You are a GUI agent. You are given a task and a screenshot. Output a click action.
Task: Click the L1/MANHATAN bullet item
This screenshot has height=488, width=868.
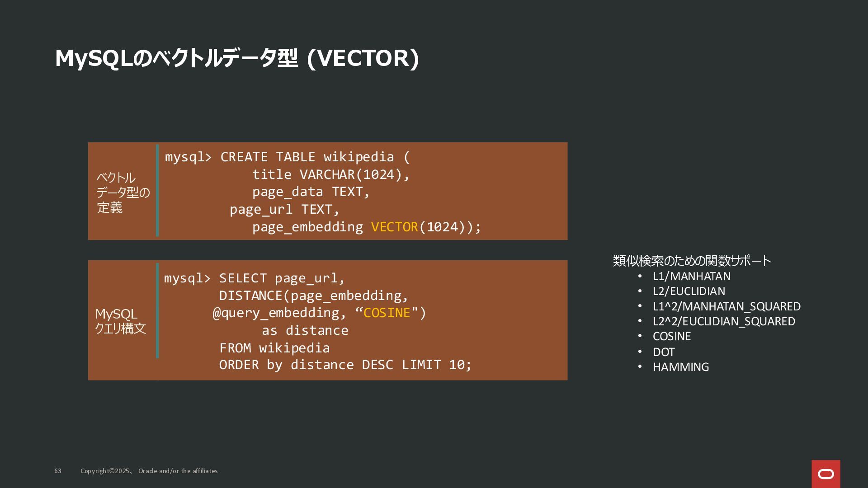coord(691,276)
